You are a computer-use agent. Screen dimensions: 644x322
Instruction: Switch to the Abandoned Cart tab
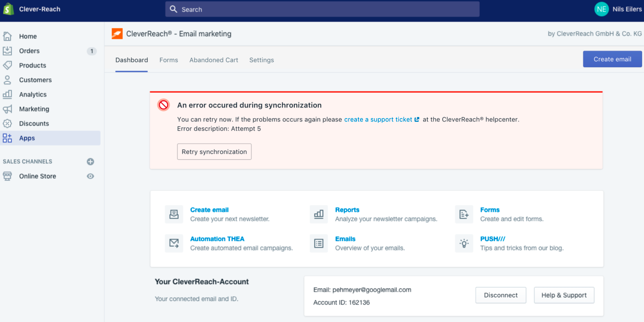pyautogui.click(x=213, y=60)
